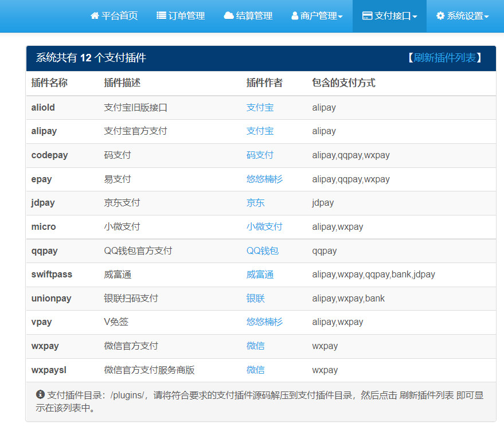Click the list icon beside 订单管理
The height and width of the screenshot is (427, 504).
tap(161, 15)
